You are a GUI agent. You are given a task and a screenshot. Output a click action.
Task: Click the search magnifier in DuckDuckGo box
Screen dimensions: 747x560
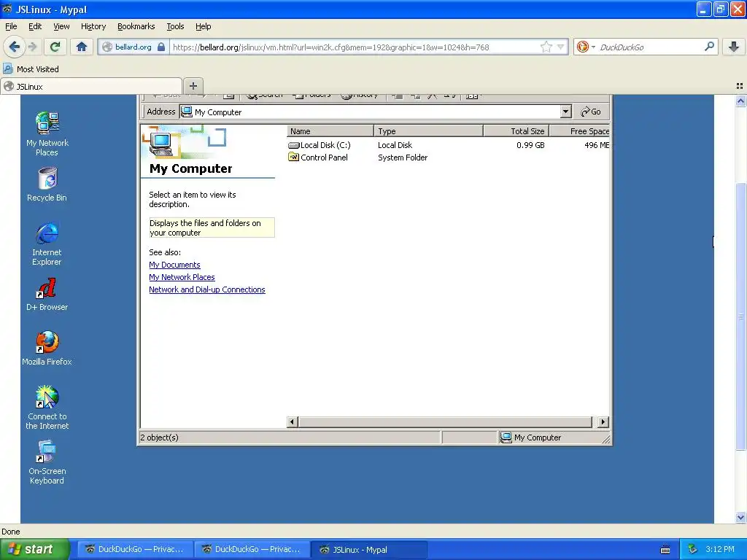tap(709, 47)
